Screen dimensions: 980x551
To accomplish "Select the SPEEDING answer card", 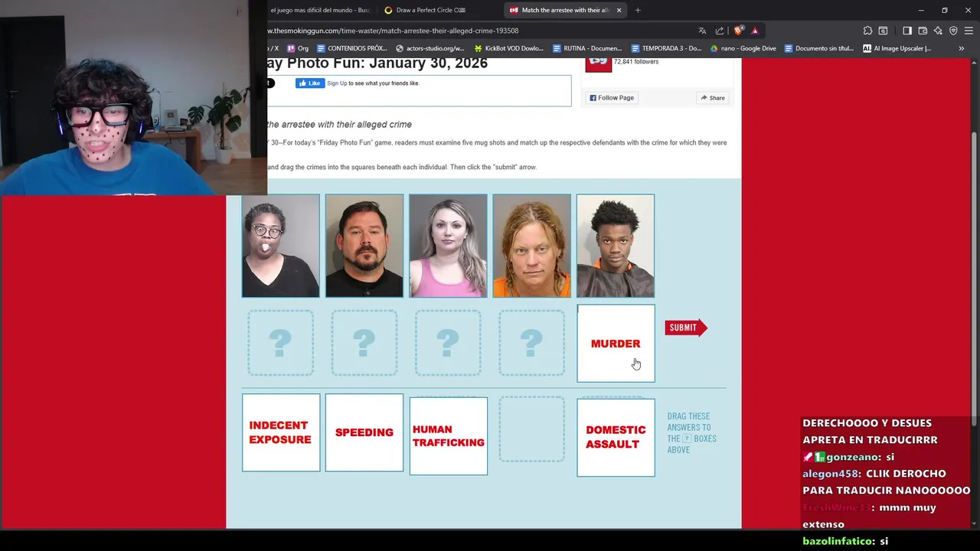I will point(364,432).
